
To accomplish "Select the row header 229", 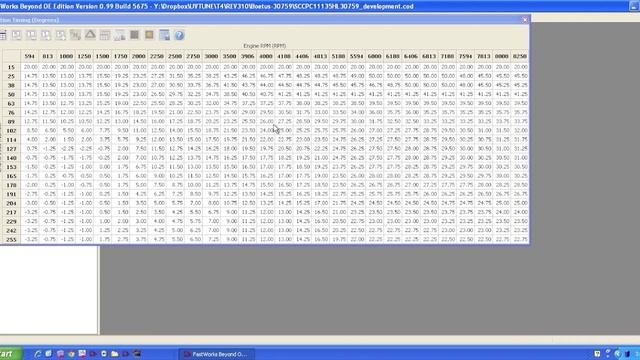I will 11,221.
